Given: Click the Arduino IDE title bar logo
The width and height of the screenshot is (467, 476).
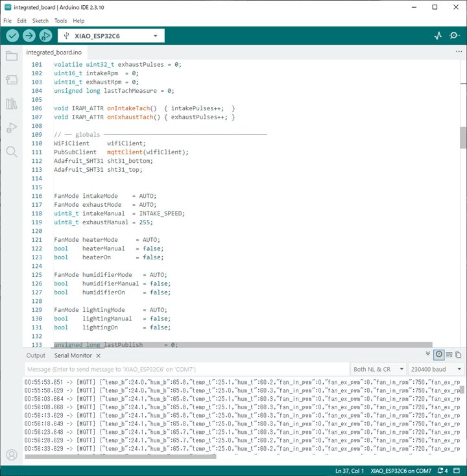Looking at the screenshot, I should (x=8, y=7).
